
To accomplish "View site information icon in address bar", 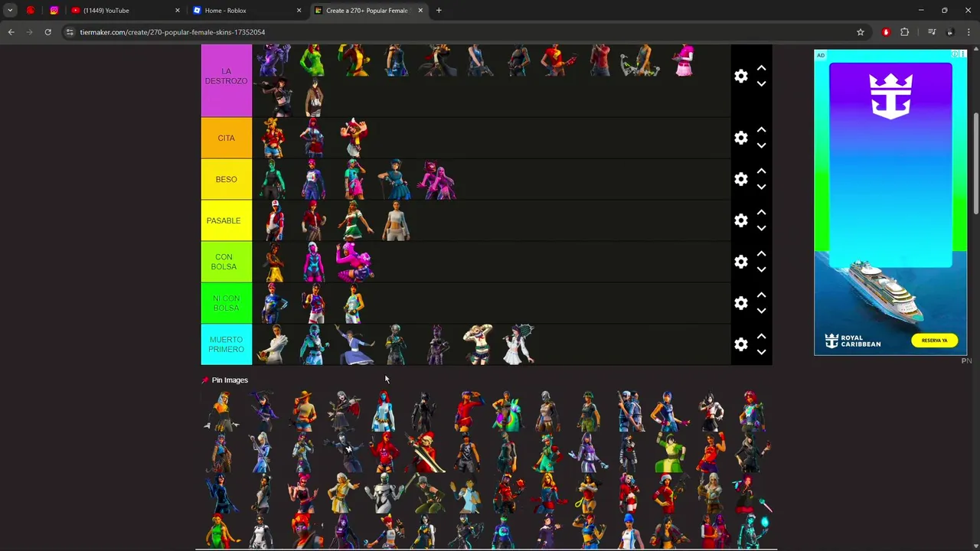I will [70, 32].
